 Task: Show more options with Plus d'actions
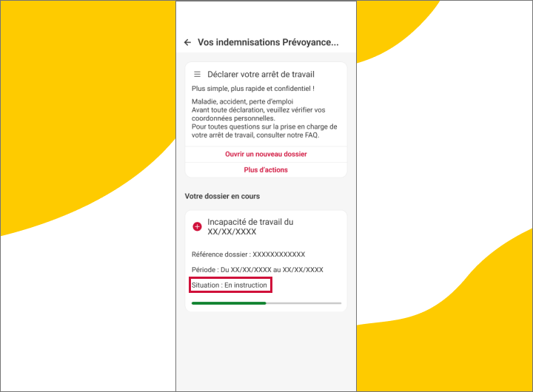point(266,170)
